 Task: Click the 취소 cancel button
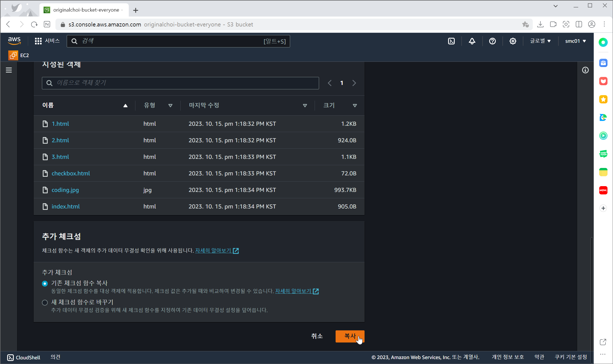(317, 336)
